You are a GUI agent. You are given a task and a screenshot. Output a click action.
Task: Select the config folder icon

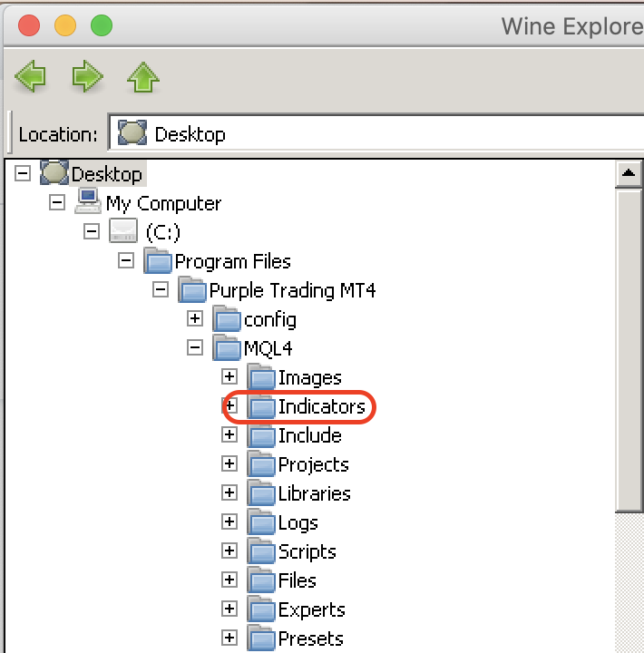pos(227,318)
